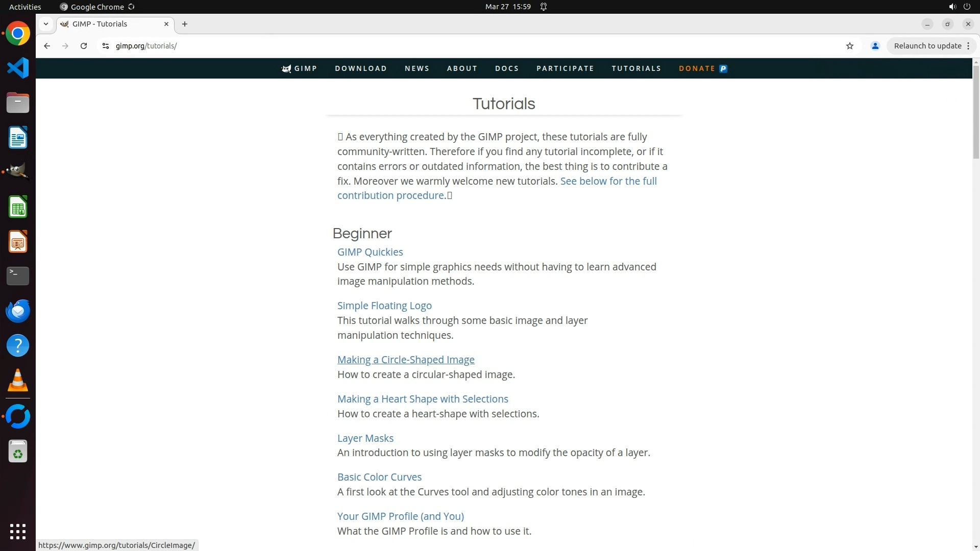The height and width of the screenshot is (551, 980).
Task: Open the system volume and power menu
Action: 959,7
